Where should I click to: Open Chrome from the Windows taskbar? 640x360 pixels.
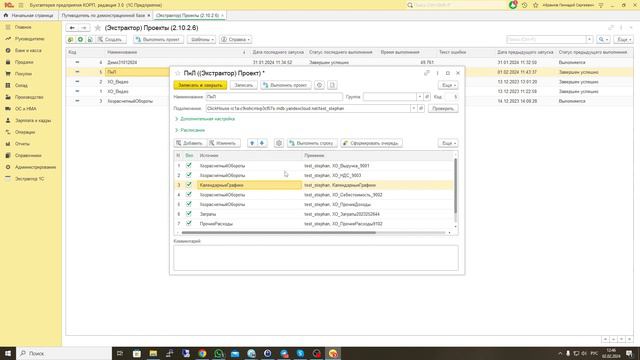coord(202,353)
